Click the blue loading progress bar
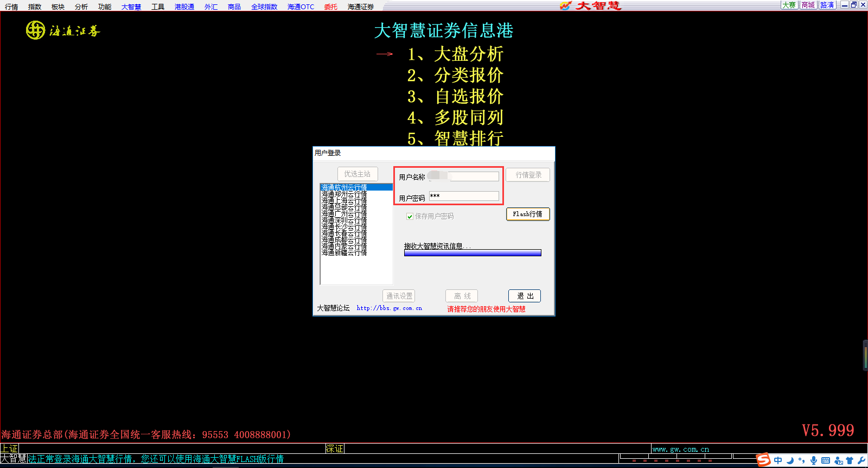Viewport: 868px width, 468px height. [473, 253]
